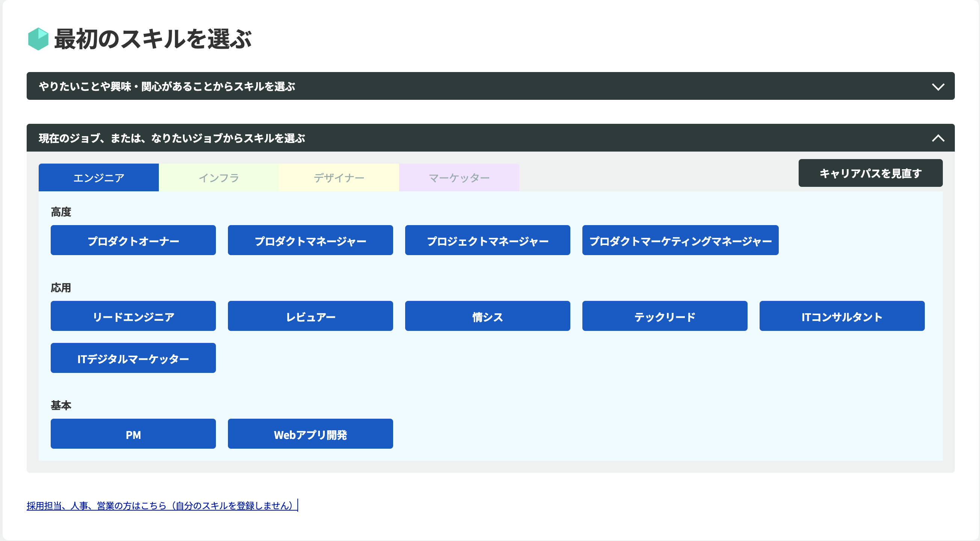Collapse the 現在のジョブ section chevron
Viewport: 980px width, 541px height.
938,138
